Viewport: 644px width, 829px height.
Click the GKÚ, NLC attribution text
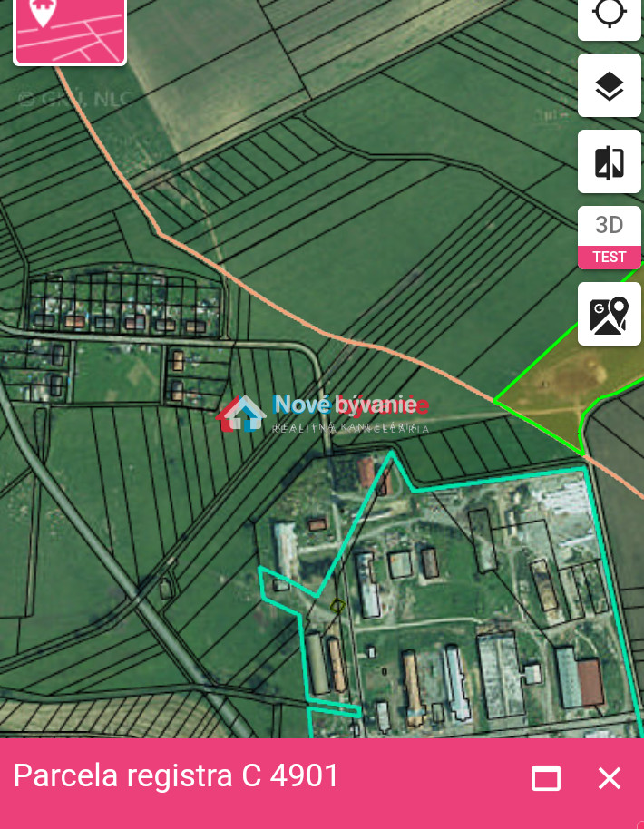pos(76,99)
